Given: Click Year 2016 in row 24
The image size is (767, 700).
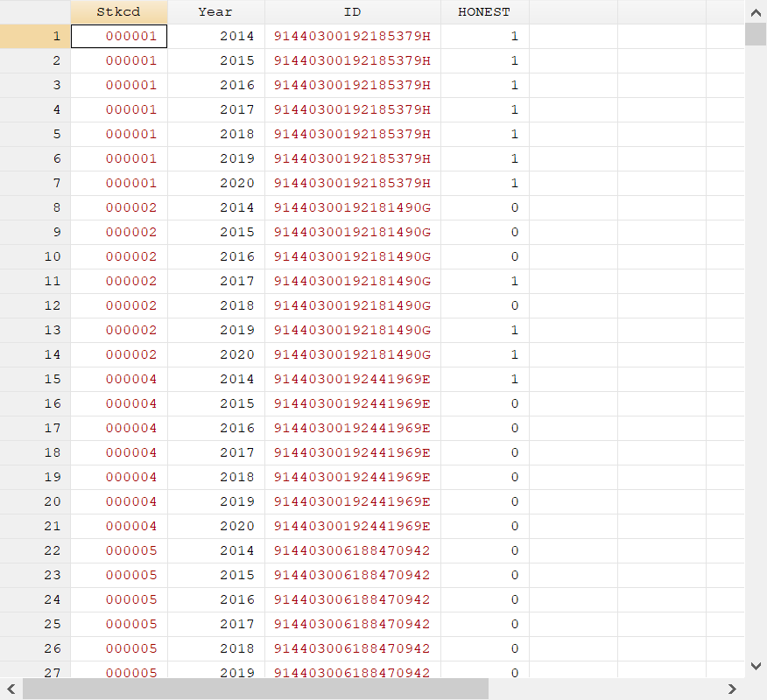Looking at the screenshot, I should [x=216, y=599].
